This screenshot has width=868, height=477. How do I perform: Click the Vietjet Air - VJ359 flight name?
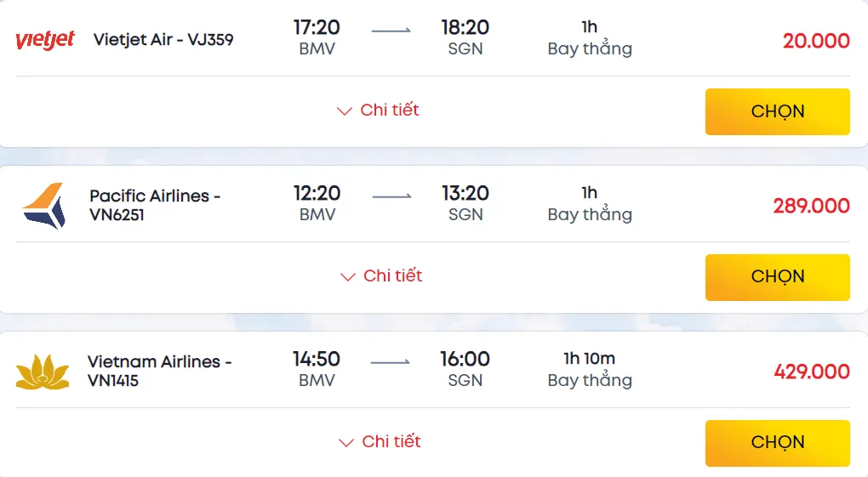(163, 39)
